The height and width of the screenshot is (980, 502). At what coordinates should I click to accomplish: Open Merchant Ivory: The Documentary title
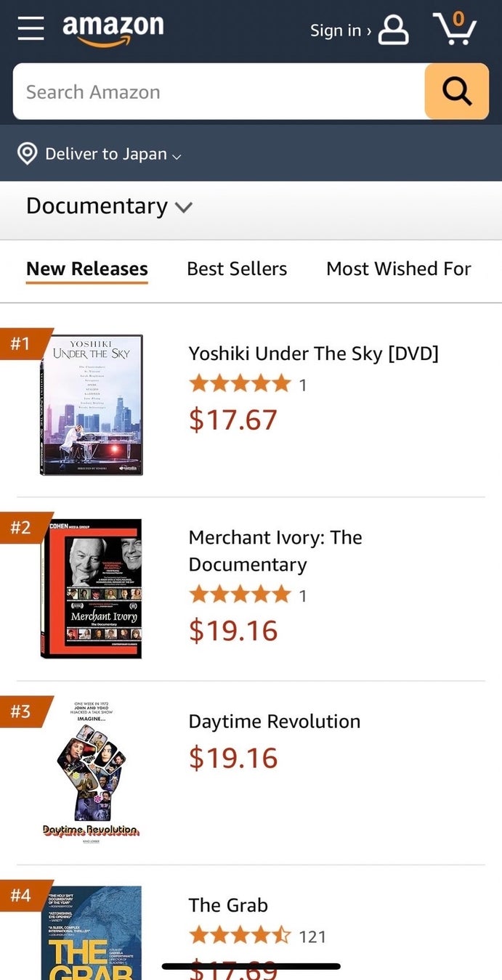(x=275, y=551)
